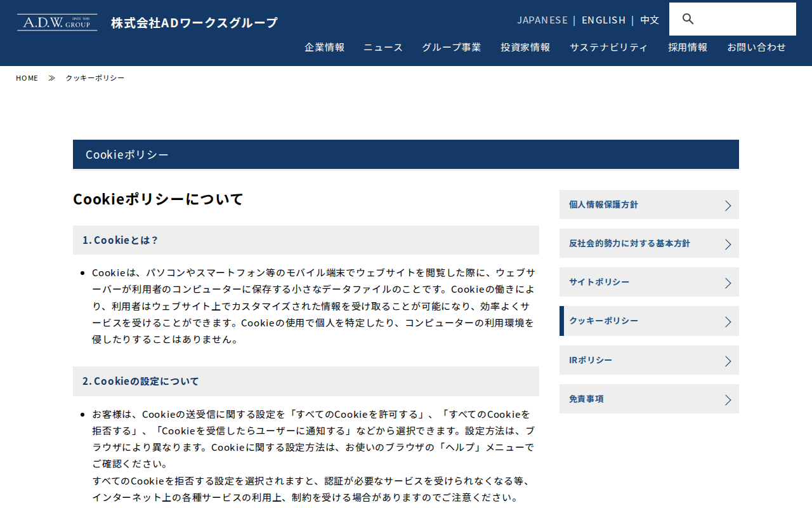Switch language to JAPANESE
The width and height of the screenshot is (812, 508).
[542, 20]
